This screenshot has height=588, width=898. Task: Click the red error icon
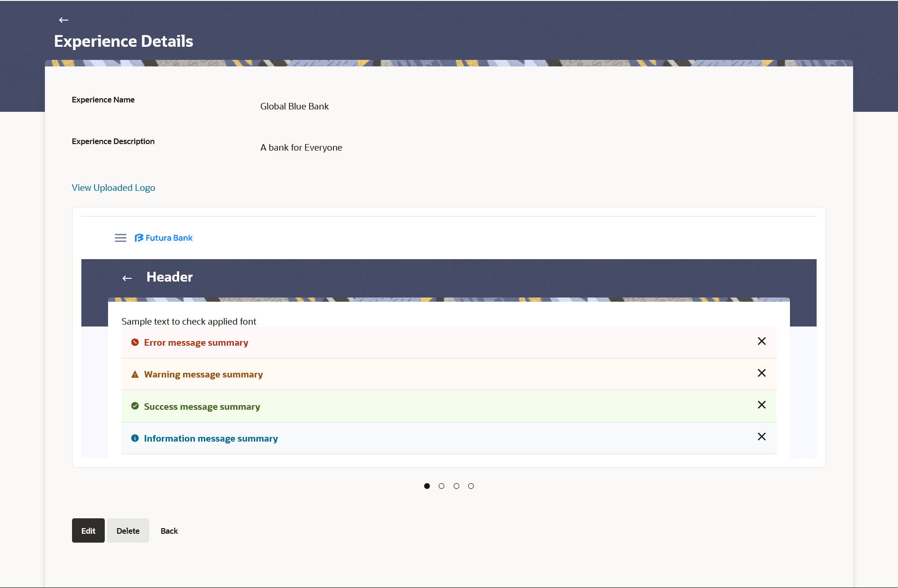135,342
